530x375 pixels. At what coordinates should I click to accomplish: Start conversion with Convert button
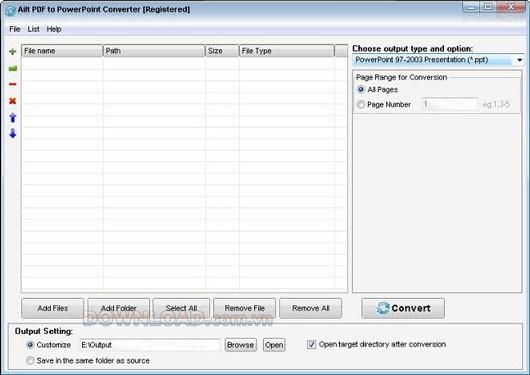(x=403, y=308)
